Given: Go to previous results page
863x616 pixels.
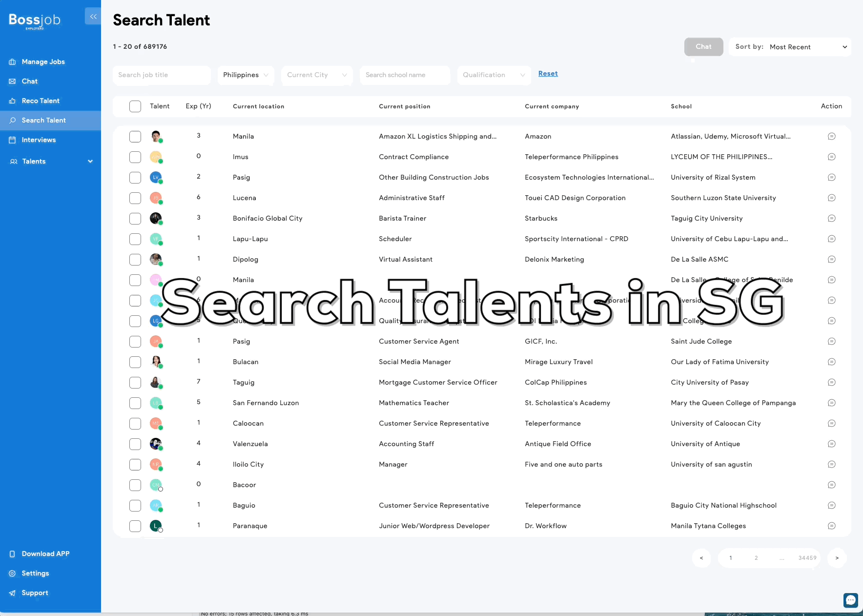Looking at the screenshot, I should click(x=701, y=558).
